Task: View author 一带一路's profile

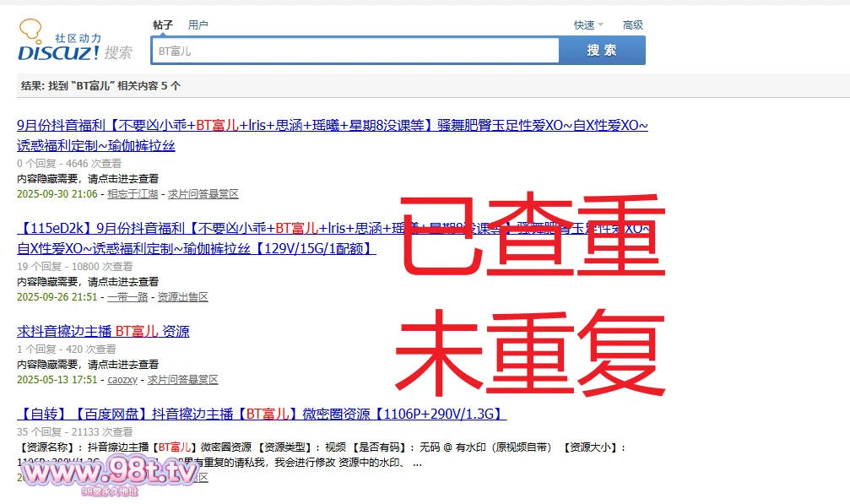Action: coord(127,297)
